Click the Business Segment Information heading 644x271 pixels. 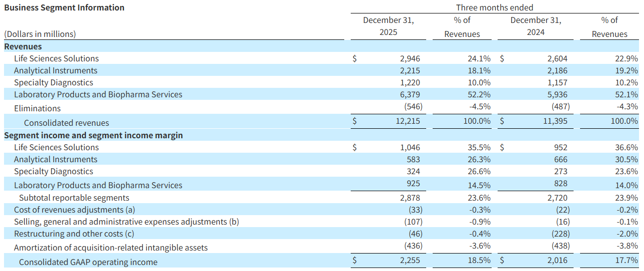(64, 7)
